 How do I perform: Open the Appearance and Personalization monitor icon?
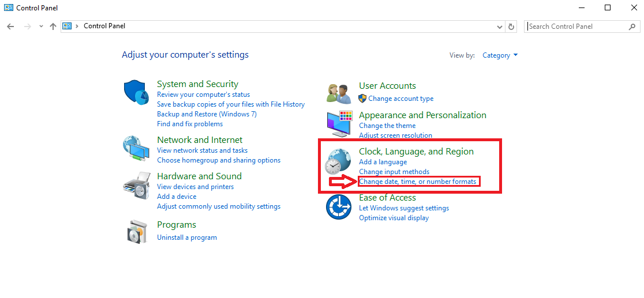[340, 123]
